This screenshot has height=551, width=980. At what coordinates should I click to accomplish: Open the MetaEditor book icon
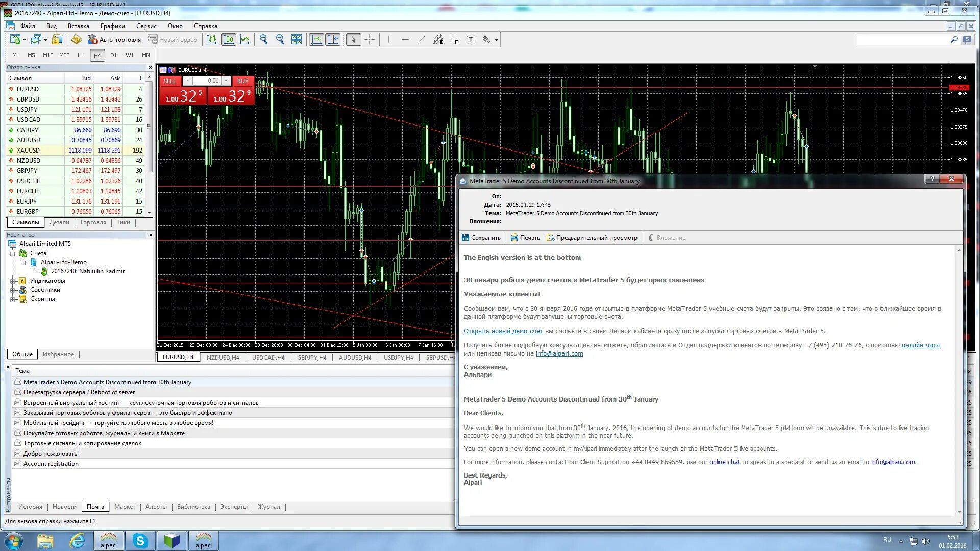(x=76, y=39)
